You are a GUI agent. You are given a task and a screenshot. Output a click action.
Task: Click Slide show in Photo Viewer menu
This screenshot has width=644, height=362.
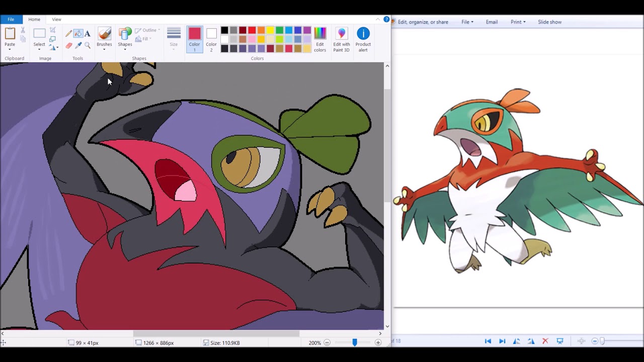pyautogui.click(x=549, y=22)
